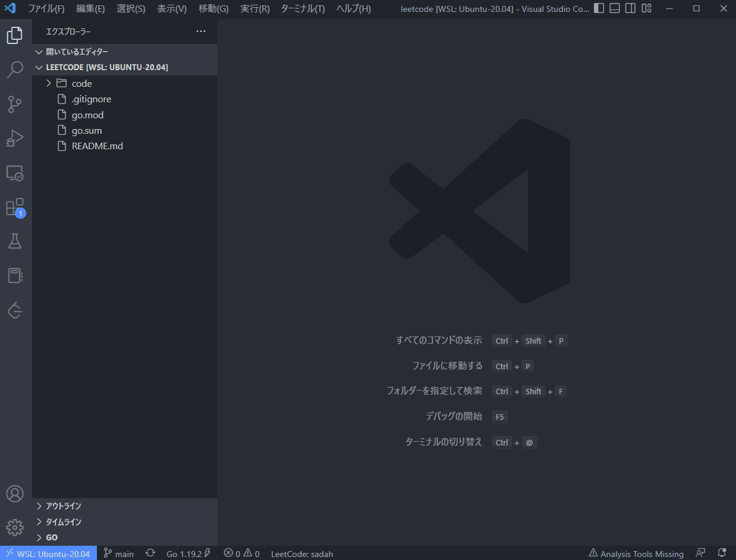
Task: Open Explorer more actions ellipsis
Action: click(x=201, y=32)
